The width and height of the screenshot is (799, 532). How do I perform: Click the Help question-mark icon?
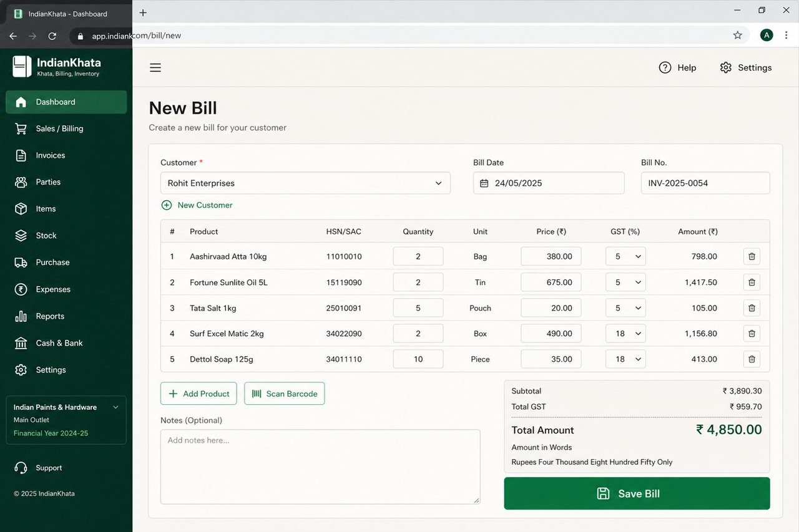(x=665, y=67)
